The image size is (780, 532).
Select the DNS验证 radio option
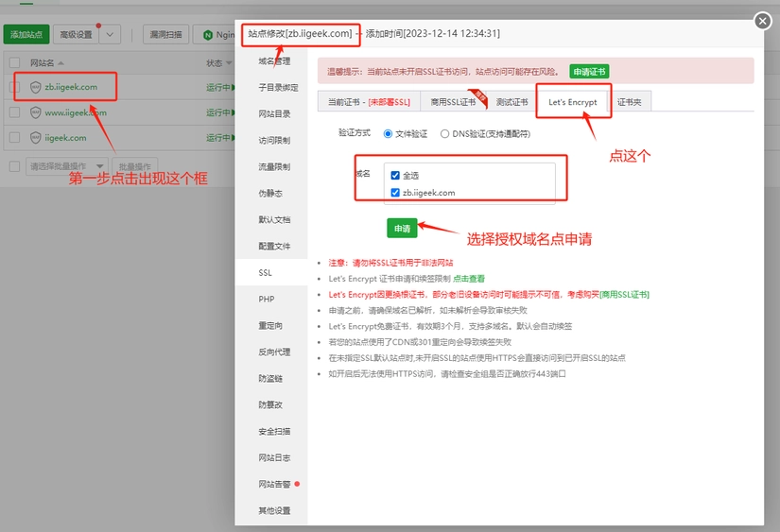[x=445, y=134]
